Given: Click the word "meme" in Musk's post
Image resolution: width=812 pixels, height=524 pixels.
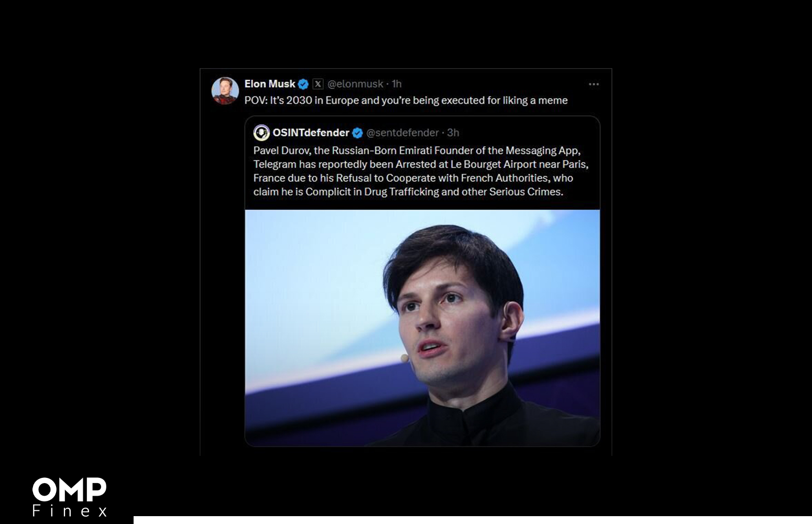Looking at the screenshot, I should tap(553, 100).
